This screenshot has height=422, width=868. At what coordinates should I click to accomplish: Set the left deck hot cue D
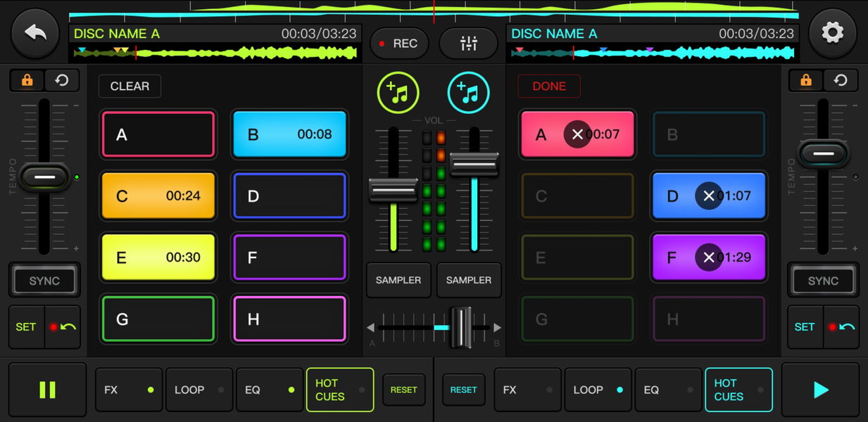pyautogui.click(x=289, y=196)
